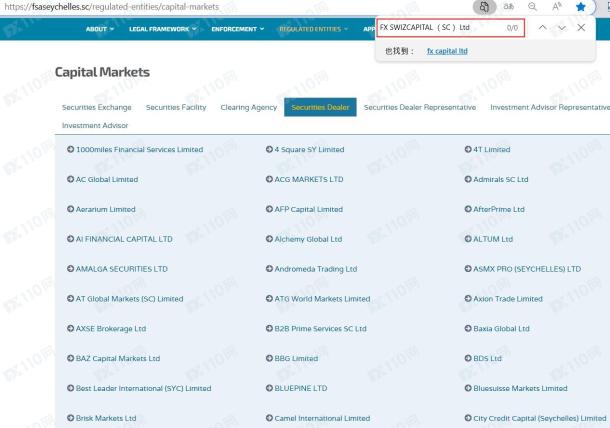The image size is (610, 428).
Task: Open AXSE Brokerage Ltd entry
Action: (111, 329)
